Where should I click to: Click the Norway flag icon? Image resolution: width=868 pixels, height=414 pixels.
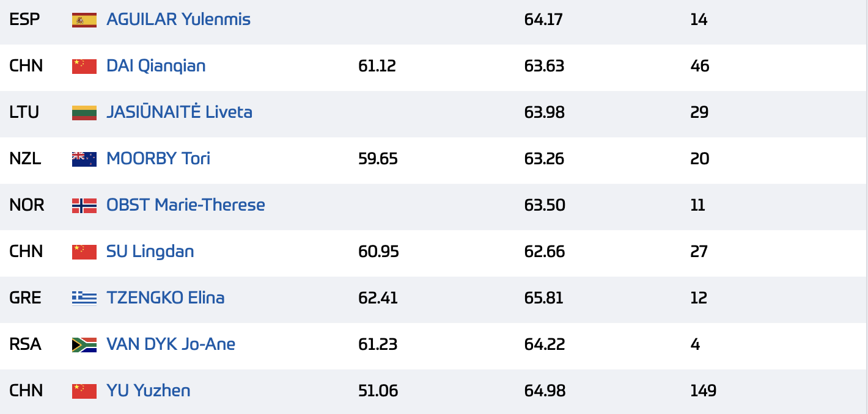click(x=84, y=206)
